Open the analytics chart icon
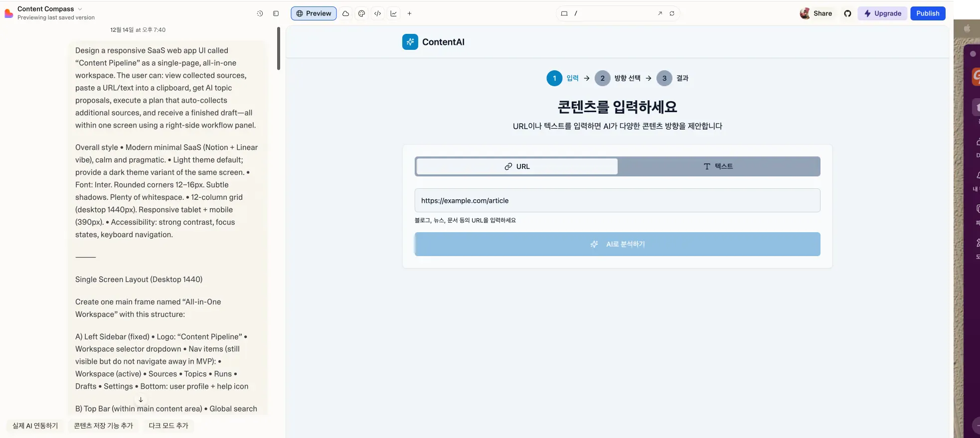 [x=393, y=13]
